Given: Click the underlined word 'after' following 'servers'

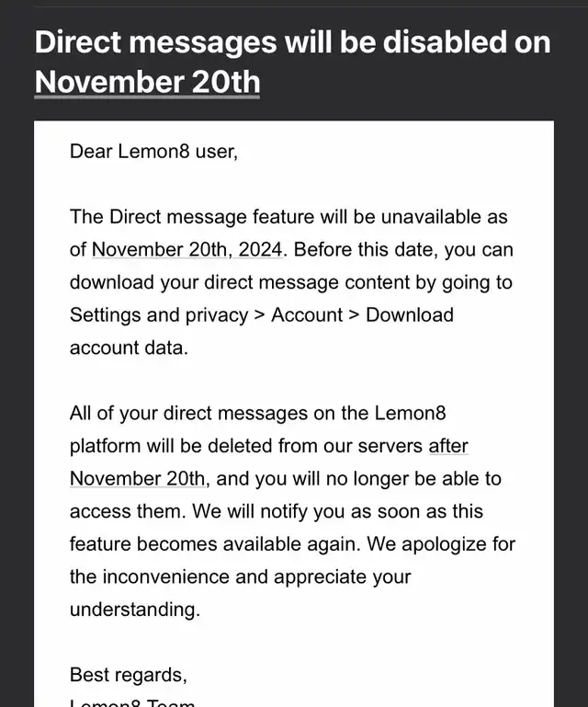Looking at the screenshot, I should [x=448, y=446].
